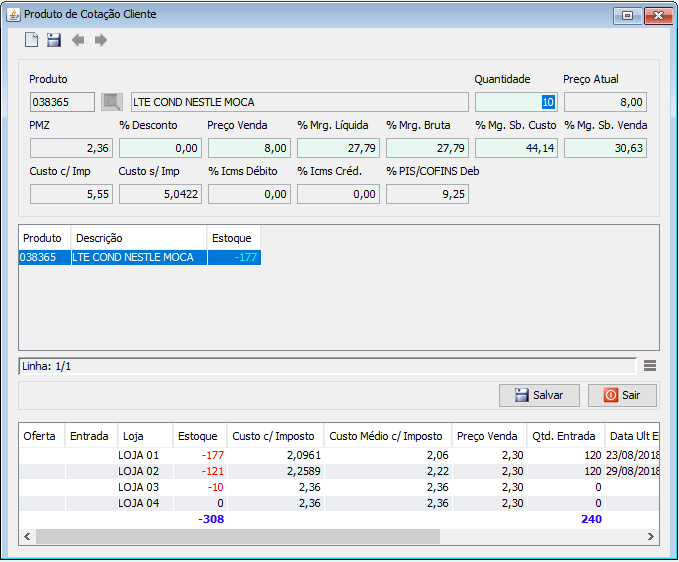This screenshot has height=562, width=679.
Task: Click the Loja column header
Action: click(145, 436)
